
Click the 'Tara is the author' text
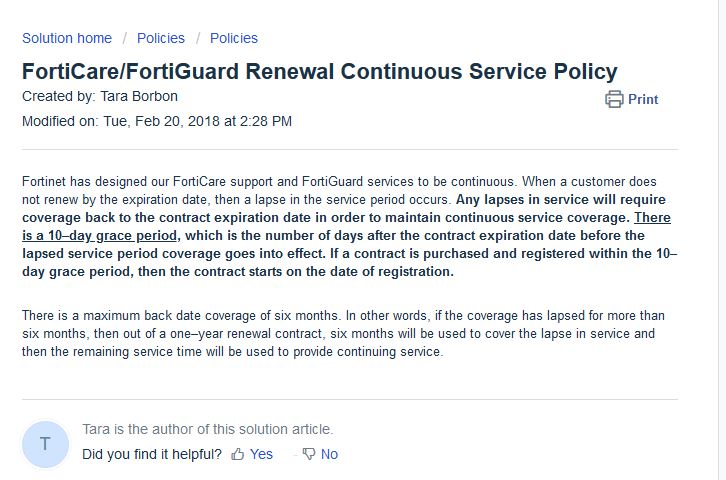pos(208,429)
